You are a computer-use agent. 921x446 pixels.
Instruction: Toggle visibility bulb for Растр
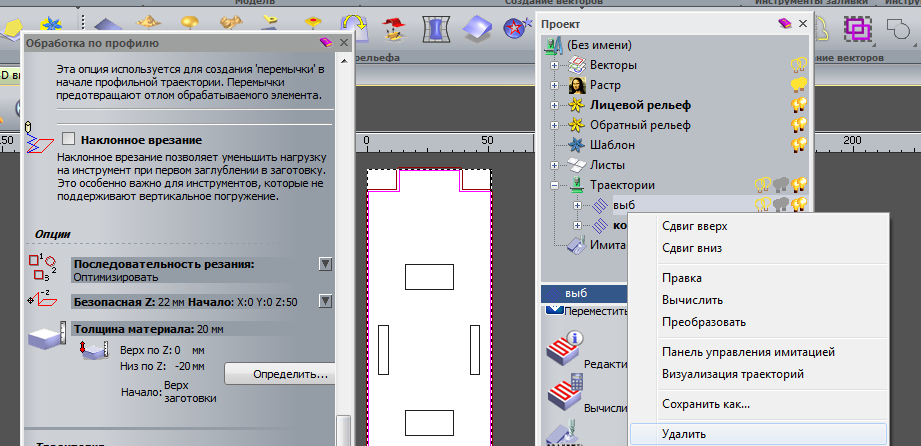[798, 85]
